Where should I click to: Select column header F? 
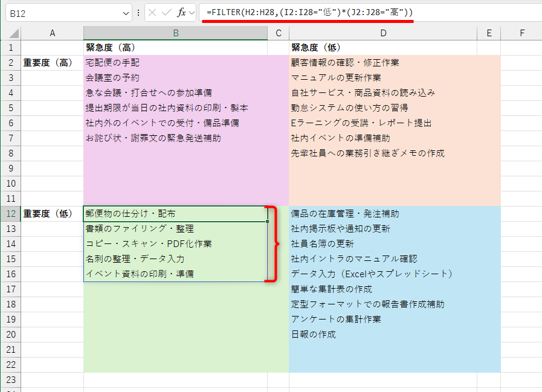click(x=521, y=33)
